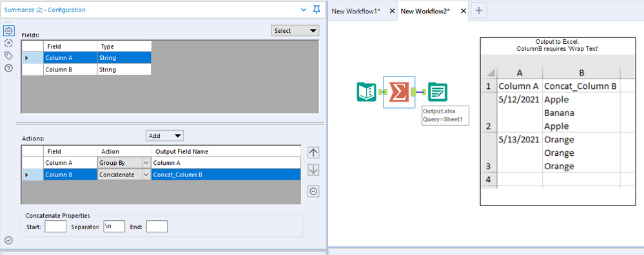Viewport: 644px width, 255px height.
Task: Close the New Workflow1 tab
Action: tap(392, 11)
